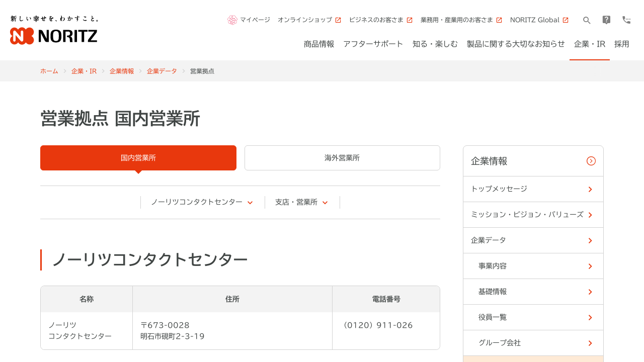Click the ホーム breadcrumb link

click(x=49, y=71)
